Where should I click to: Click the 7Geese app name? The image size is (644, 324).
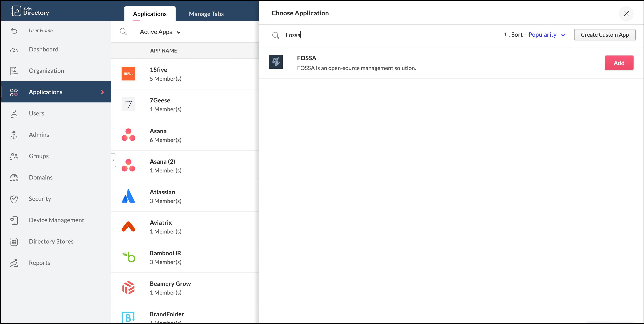click(160, 100)
